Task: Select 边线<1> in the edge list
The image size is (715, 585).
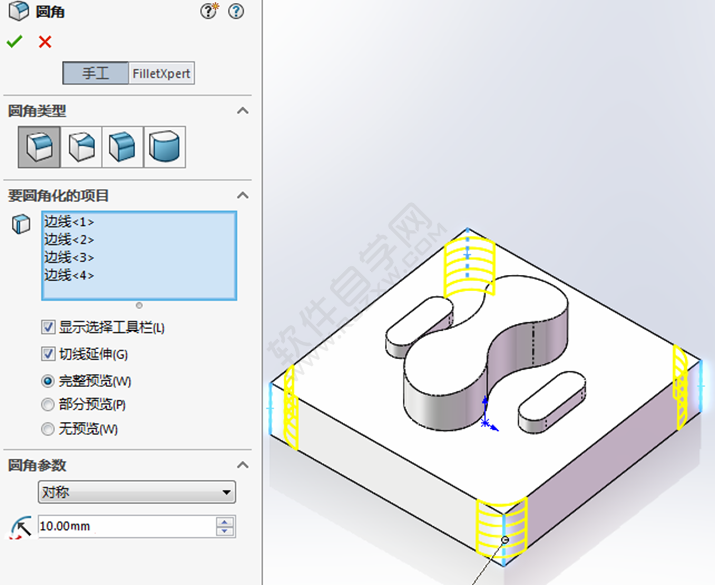Action: (x=69, y=222)
